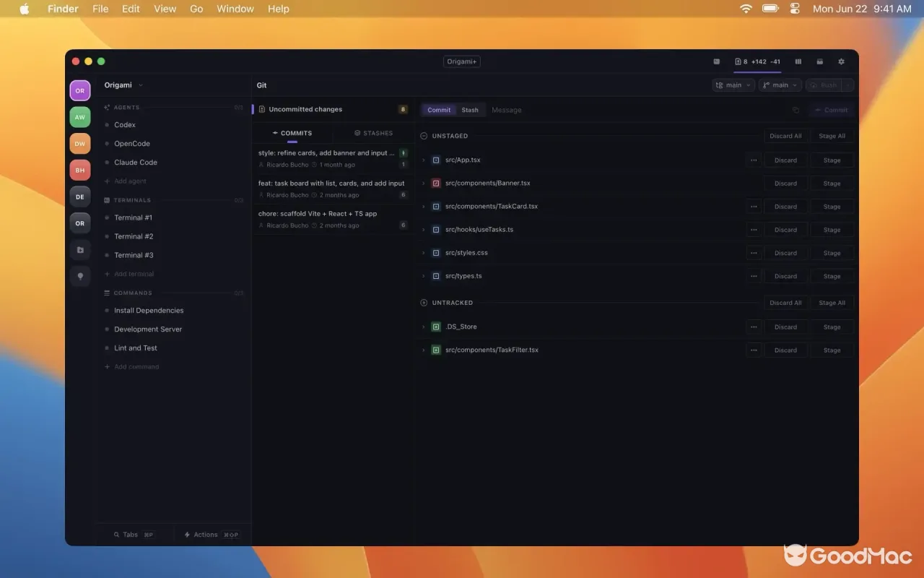
Task: Discard changes in src/components/TaskCard.tsx
Action: coord(785,207)
